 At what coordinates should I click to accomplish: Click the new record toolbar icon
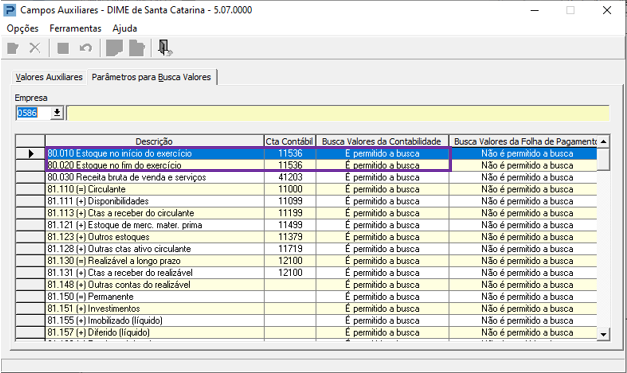[x=13, y=48]
